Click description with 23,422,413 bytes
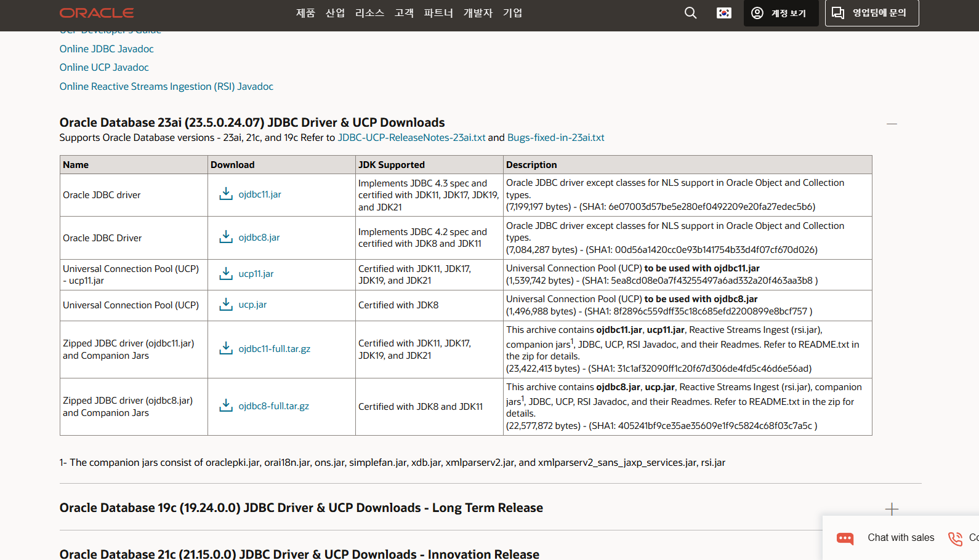Image resolution: width=979 pixels, height=560 pixels. 687,350
